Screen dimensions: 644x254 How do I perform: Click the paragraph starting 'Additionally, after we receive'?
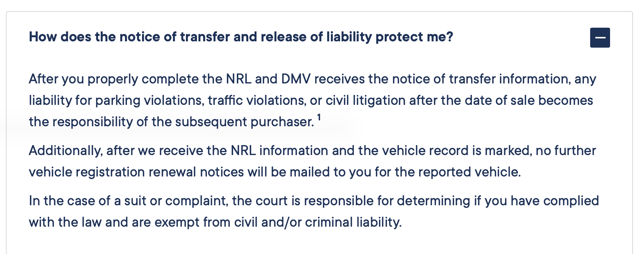pyautogui.click(x=312, y=161)
